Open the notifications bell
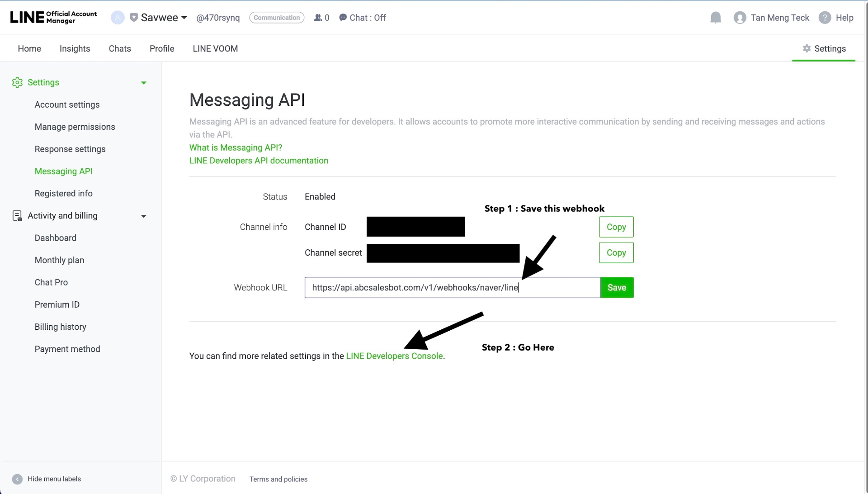 716,18
